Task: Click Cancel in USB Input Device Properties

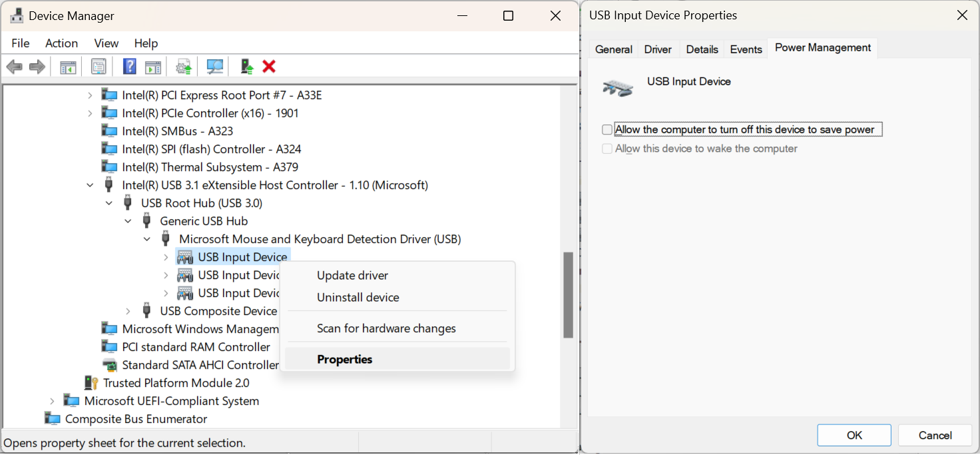Action: [x=935, y=435]
